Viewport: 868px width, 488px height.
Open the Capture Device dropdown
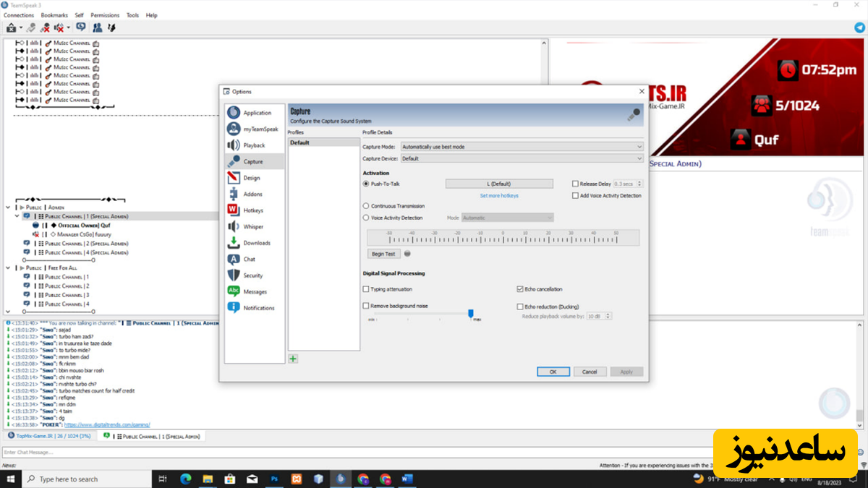coord(521,158)
